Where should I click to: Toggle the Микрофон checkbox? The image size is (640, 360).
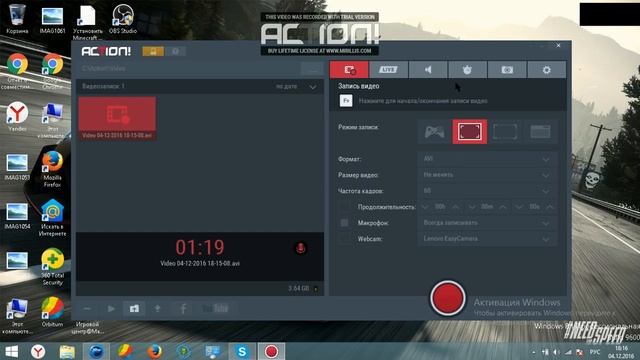coord(344,223)
